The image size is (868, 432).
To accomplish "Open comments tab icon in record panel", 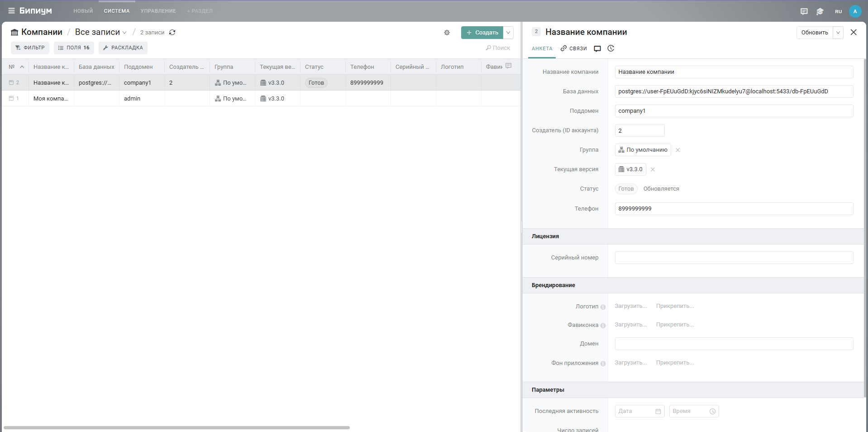I will pos(597,48).
